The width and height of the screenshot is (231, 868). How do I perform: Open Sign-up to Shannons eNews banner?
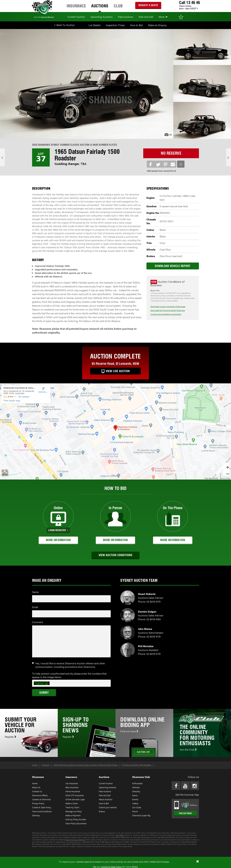click(x=87, y=733)
